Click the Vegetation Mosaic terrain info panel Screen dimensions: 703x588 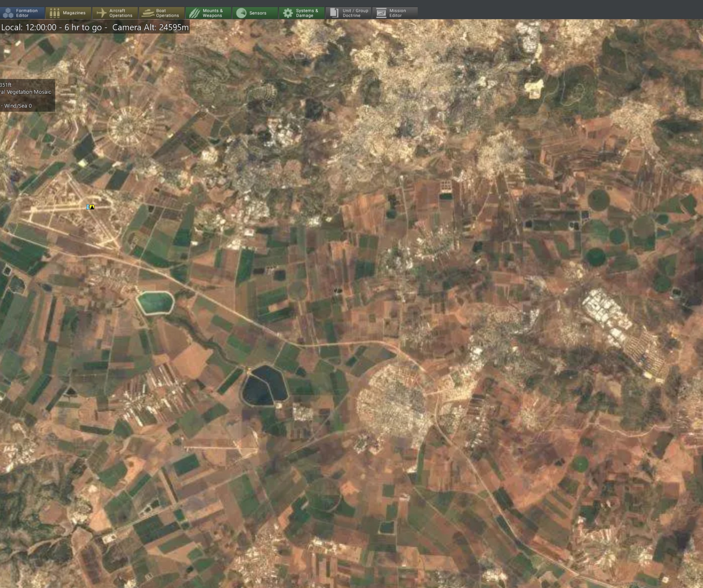point(28,95)
